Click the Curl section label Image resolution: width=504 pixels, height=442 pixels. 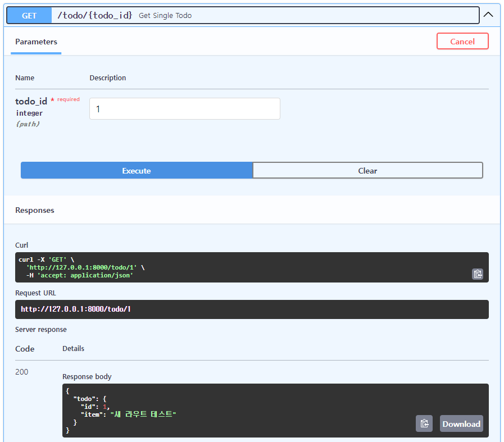tap(21, 245)
